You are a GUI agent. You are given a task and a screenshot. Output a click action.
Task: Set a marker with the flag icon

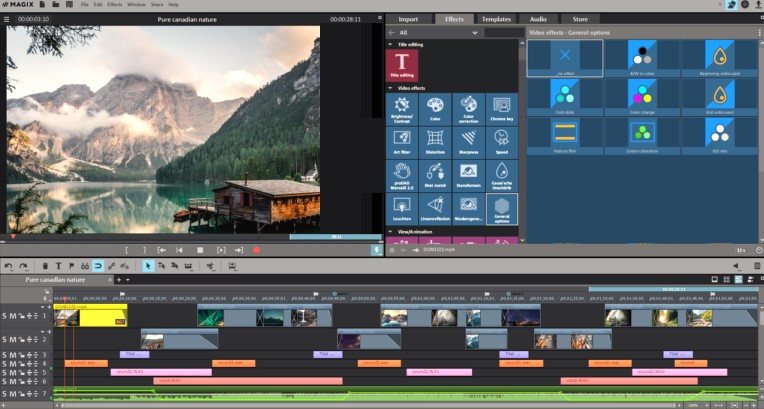(72, 266)
